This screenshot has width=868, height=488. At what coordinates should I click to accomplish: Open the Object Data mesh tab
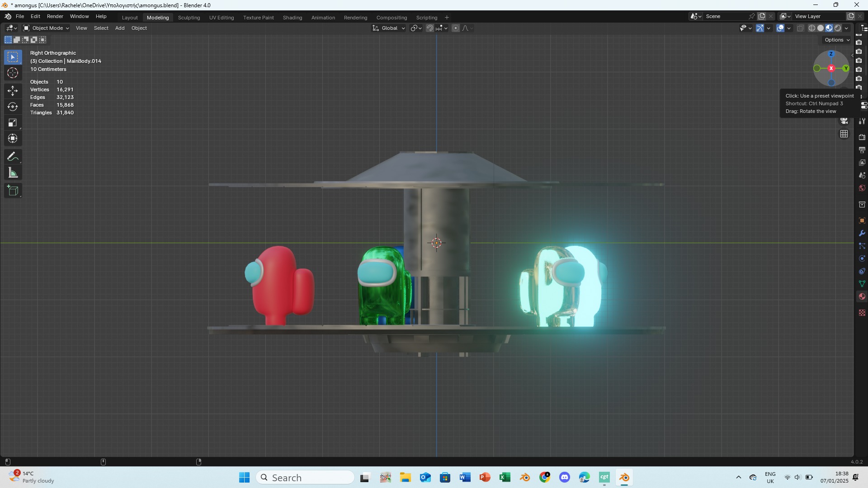pyautogui.click(x=862, y=284)
